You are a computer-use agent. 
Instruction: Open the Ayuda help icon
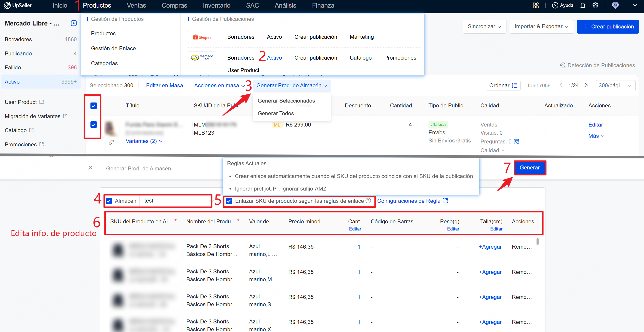[x=555, y=5]
